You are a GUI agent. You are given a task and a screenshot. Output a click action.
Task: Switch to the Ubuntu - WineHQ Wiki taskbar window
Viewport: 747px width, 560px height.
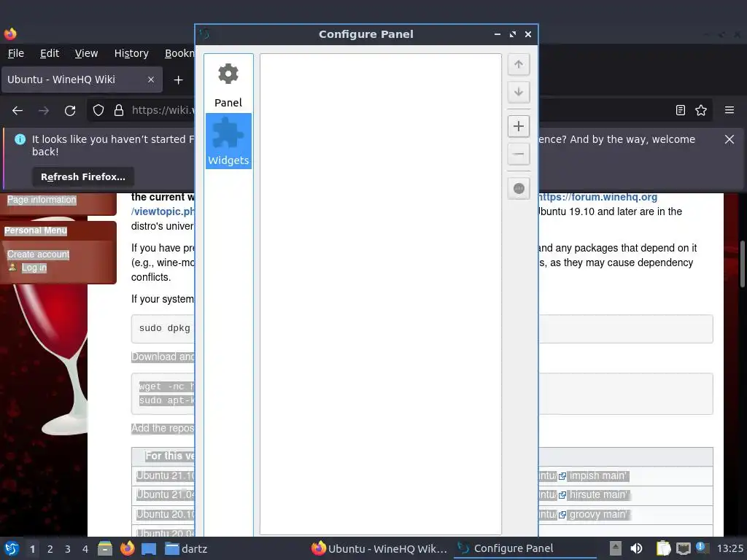(x=379, y=548)
